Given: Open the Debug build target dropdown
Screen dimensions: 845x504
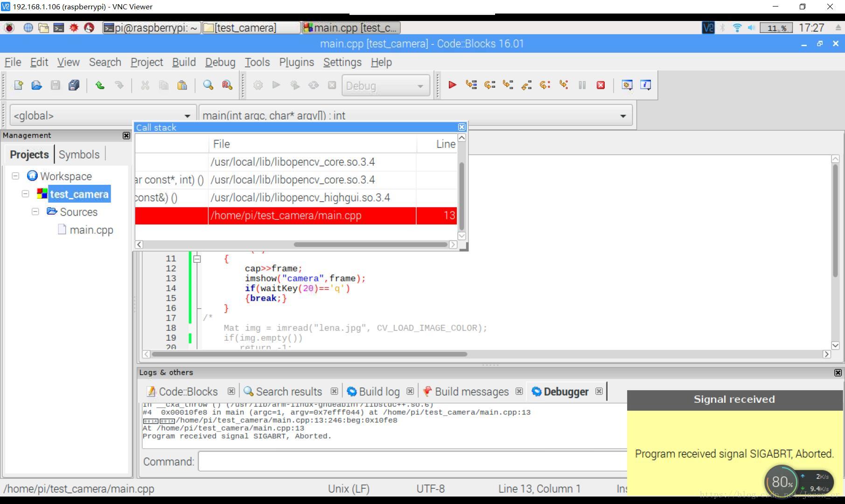Looking at the screenshot, I should pyautogui.click(x=386, y=86).
